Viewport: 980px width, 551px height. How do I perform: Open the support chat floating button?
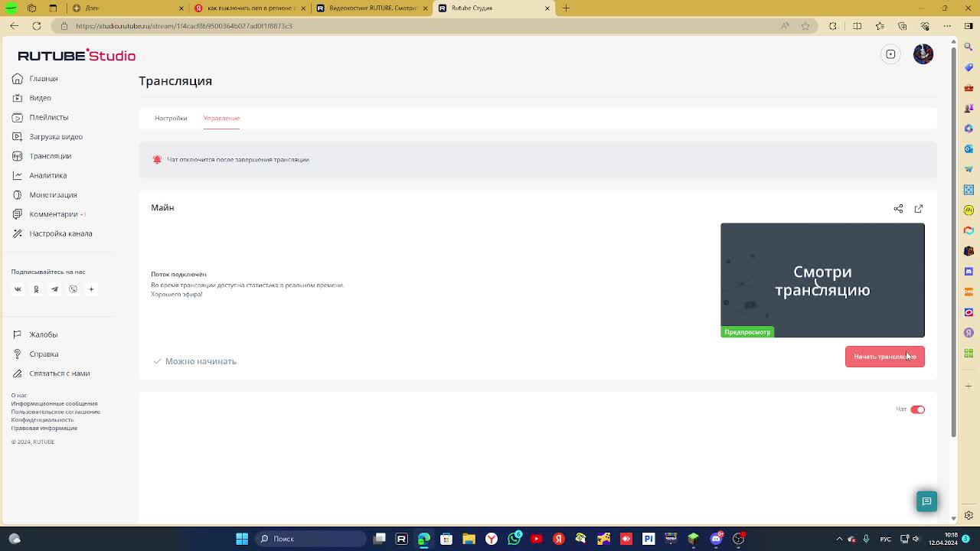coord(926,501)
